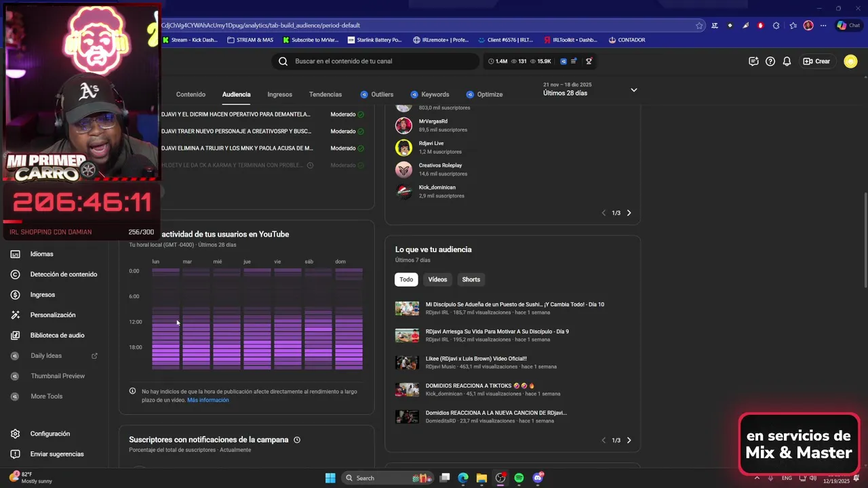This screenshot has height=488, width=868.
Task: Open Spotify from the taskbar
Action: 519,478
